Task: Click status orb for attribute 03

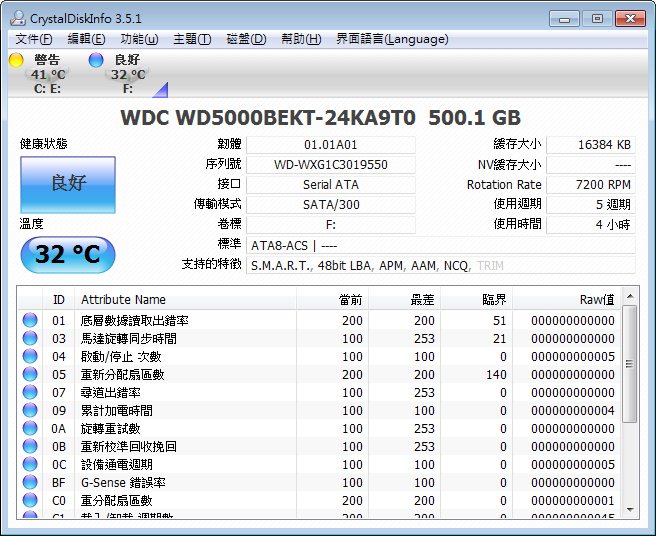Action: pyautogui.click(x=30, y=338)
